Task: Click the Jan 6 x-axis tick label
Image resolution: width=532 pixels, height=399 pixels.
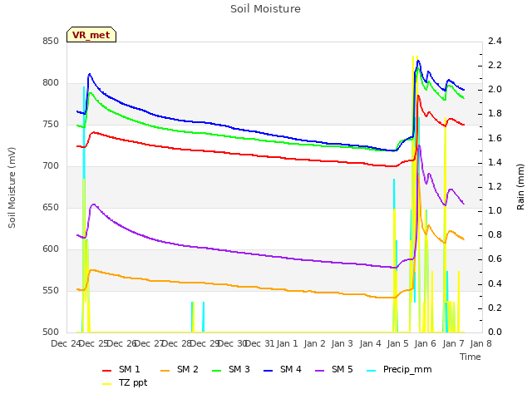Action: pyautogui.click(x=426, y=343)
